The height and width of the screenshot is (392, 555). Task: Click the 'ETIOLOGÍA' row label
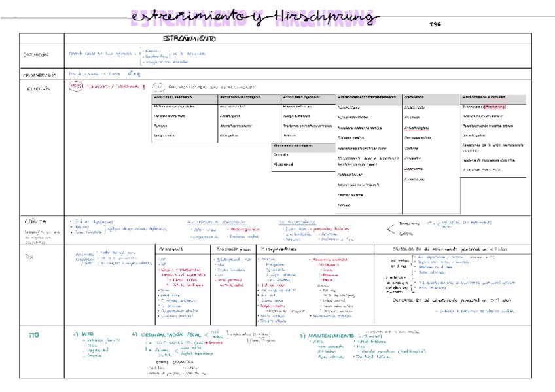pyautogui.click(x=39, y=89)
